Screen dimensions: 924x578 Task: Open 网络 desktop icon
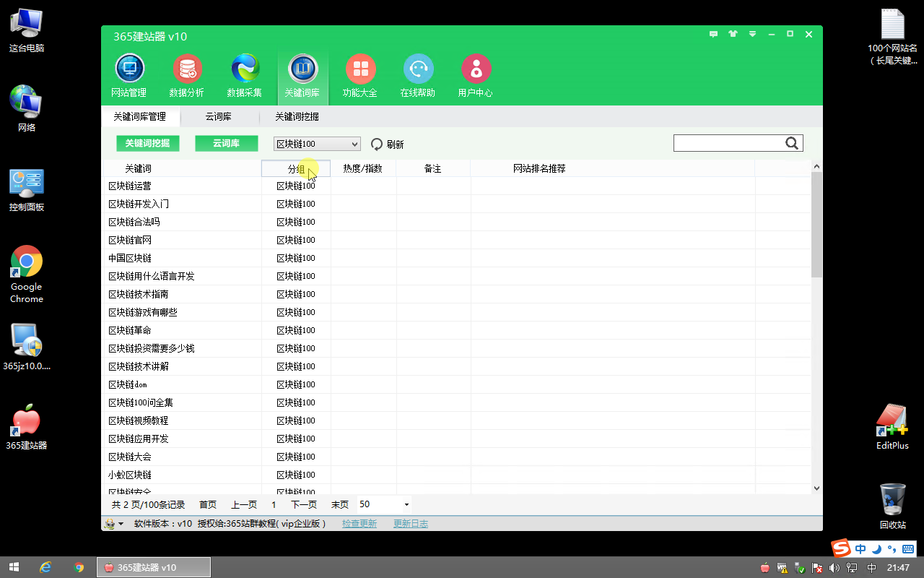coord(27,110)
